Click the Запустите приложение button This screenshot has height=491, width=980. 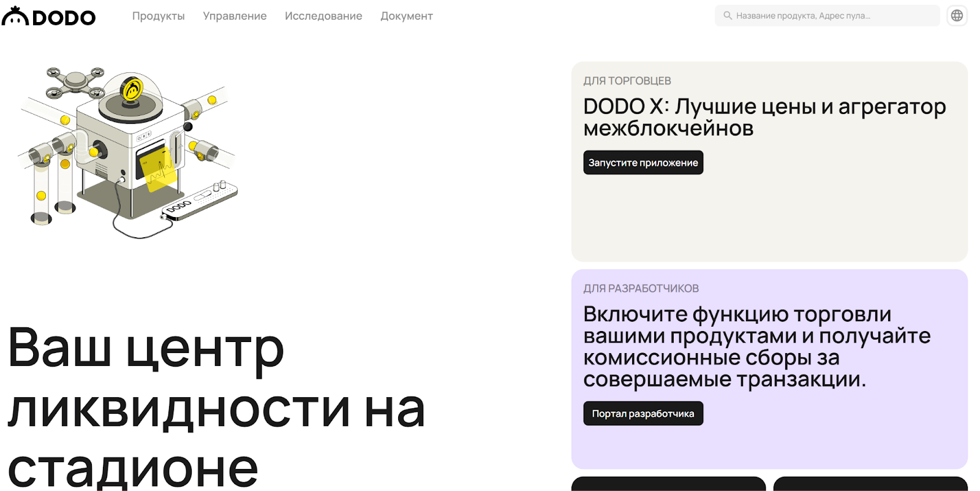[x=643, y=162]
